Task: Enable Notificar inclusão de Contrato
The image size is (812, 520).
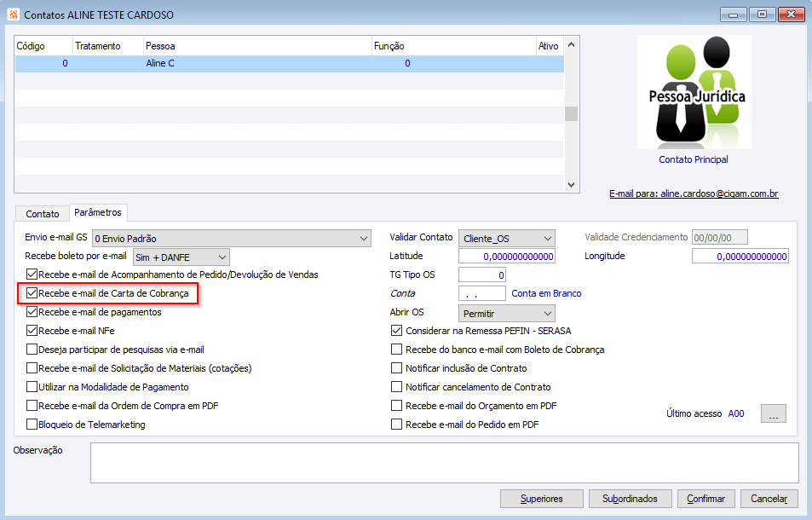Action: [x=397, y=368]
